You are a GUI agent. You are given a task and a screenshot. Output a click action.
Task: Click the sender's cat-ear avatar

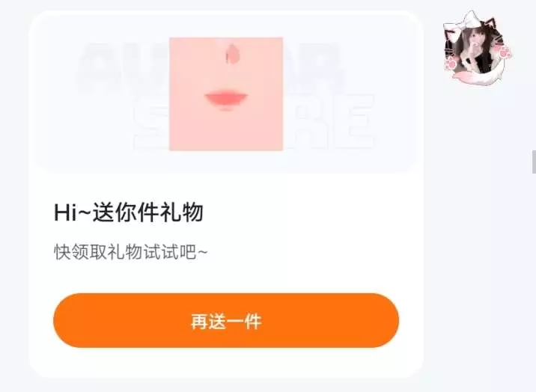pyautogui.click(x=477, y=48)
